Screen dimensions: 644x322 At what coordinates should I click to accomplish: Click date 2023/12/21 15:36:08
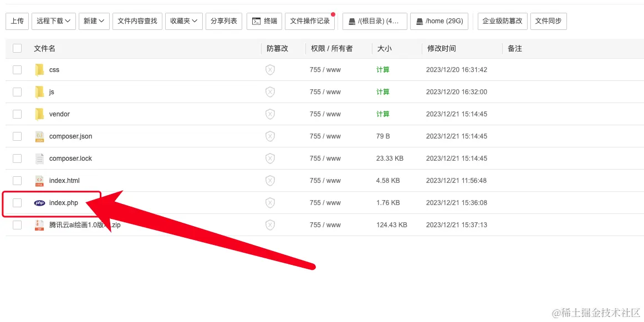click(x=457, y=203)
